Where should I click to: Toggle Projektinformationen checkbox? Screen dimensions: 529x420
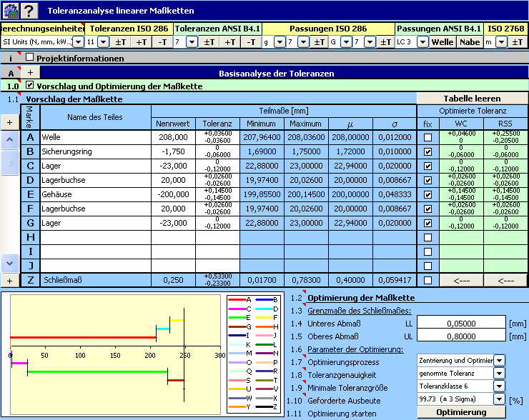click(x=30, y=57)
